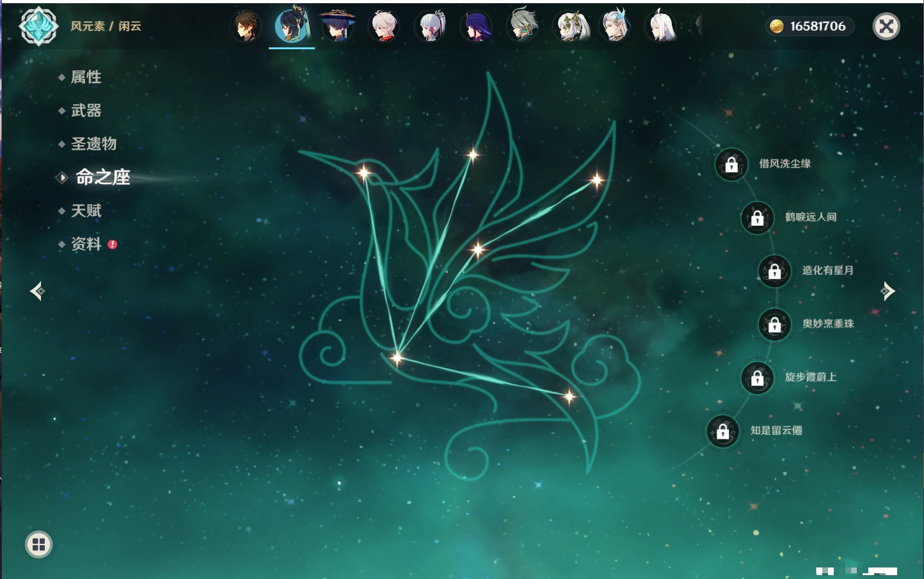Screen dimensions: 924x579
Task: Open the locked 借风洗尘缘 constellation node
Action: pos(731,165)
